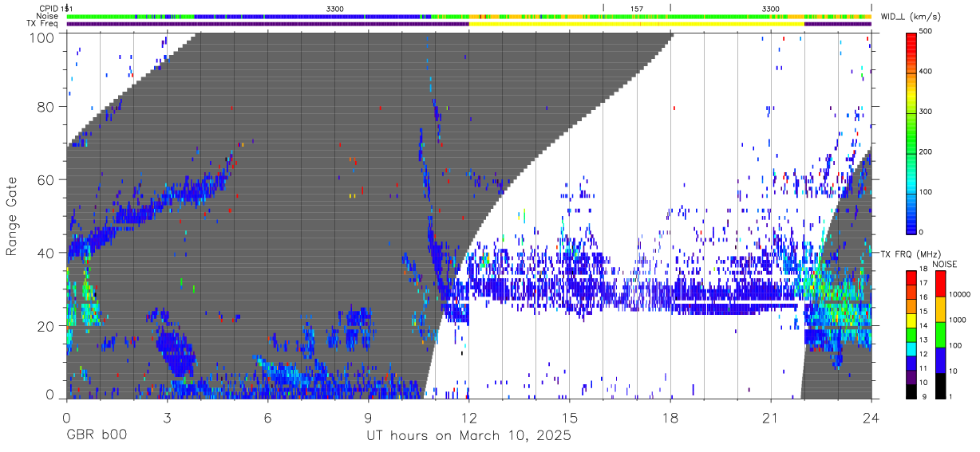Viewport: 980px width, 452px height.
Task: Click the '500' tick on WID color bar
Action: coord(927,32)
